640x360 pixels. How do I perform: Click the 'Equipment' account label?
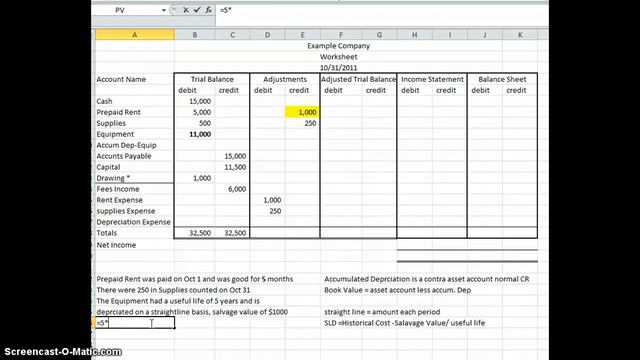click(115, 134)
